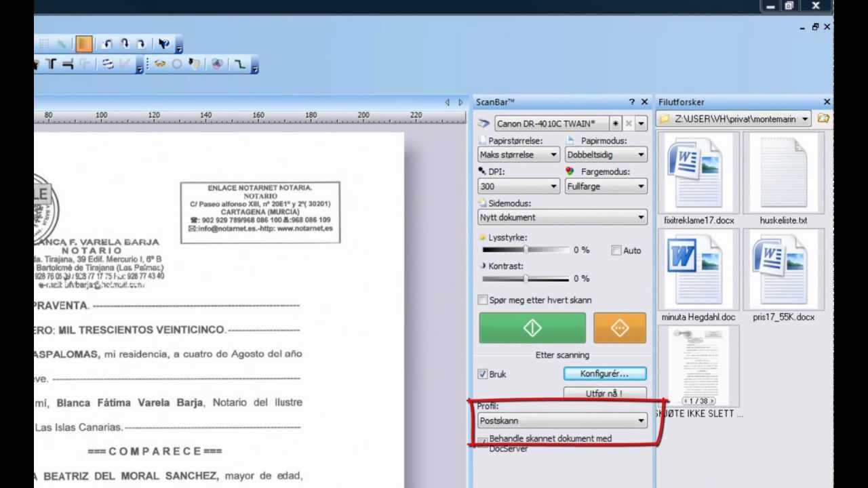Select the pris17_55K.docx thumbnail
The width and height of the screenshot is (868, 488).
coord(783,270)
